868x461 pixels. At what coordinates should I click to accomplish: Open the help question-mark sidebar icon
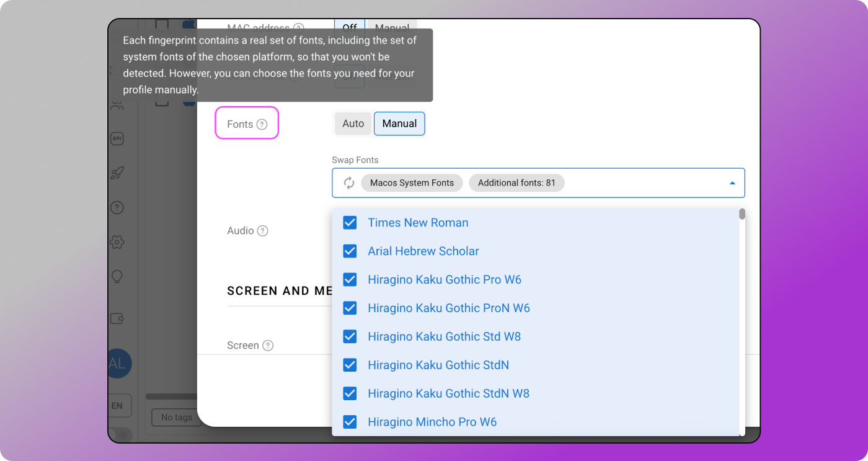tap(117, 207)
